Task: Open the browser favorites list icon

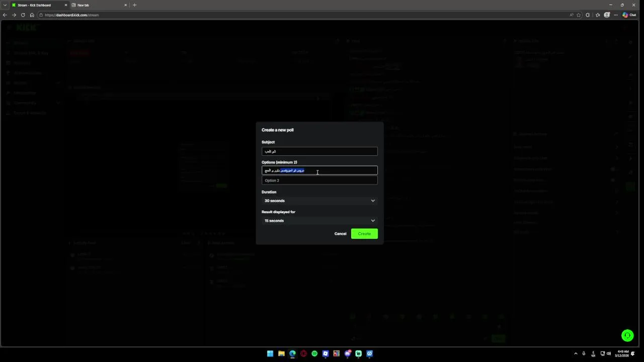Action: 598,15
